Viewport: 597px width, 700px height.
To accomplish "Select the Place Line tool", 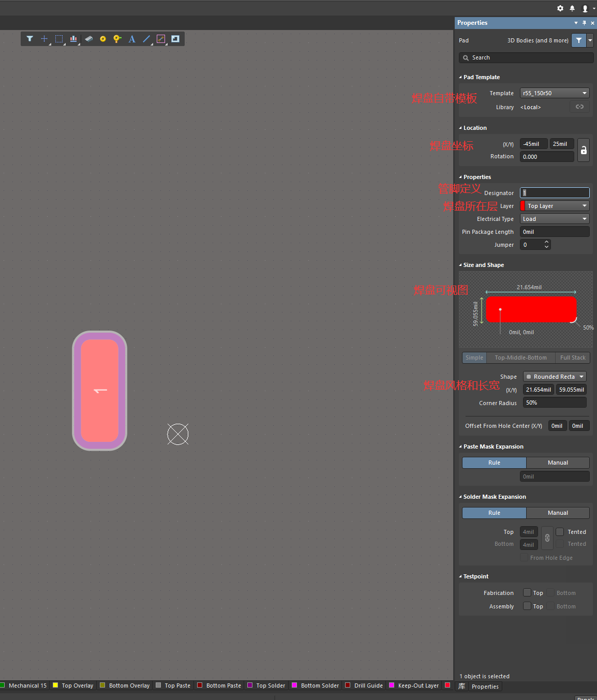I will pos(146,39).
